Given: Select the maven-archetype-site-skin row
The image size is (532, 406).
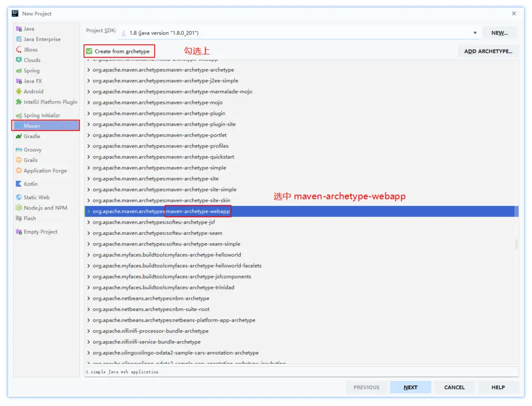Looking at the screenshot, I should coord(301,200).
